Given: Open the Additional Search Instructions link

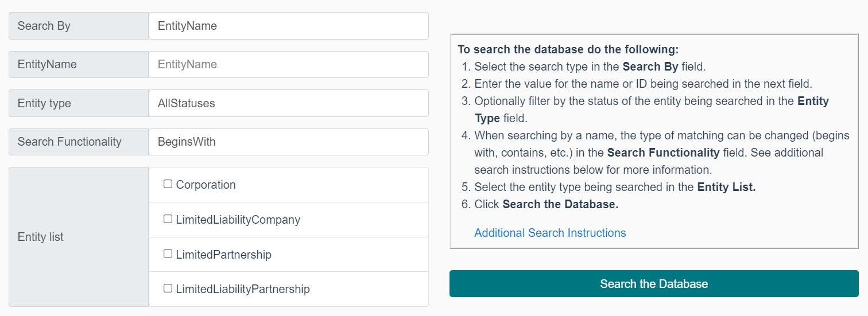Looking at the screenshot, I should point(550,233).
